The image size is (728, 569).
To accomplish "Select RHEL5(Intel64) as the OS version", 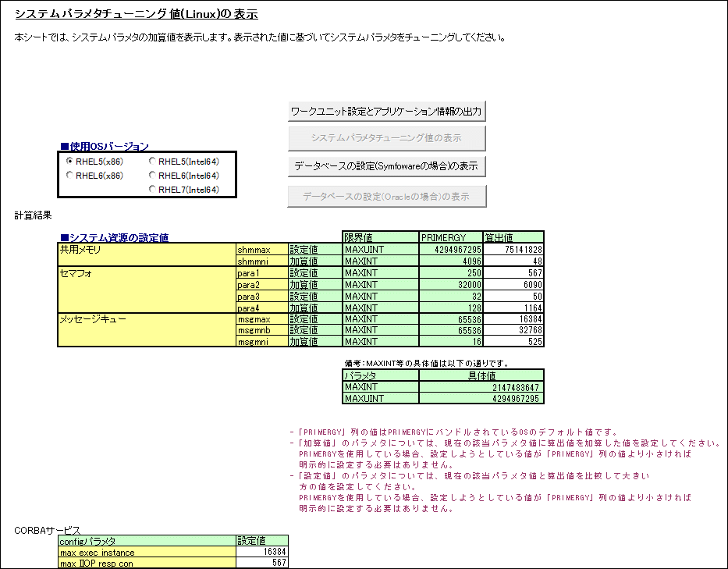I will [x=153, y=162].
